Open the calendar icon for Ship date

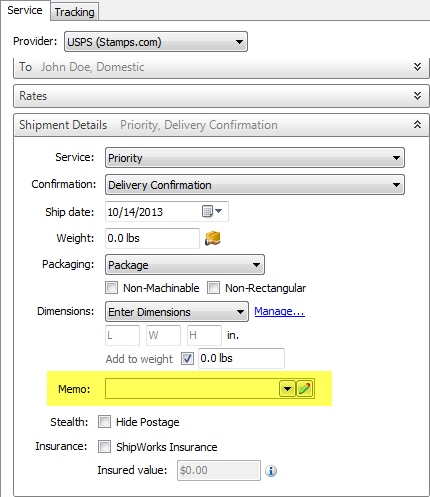(212, 211)
